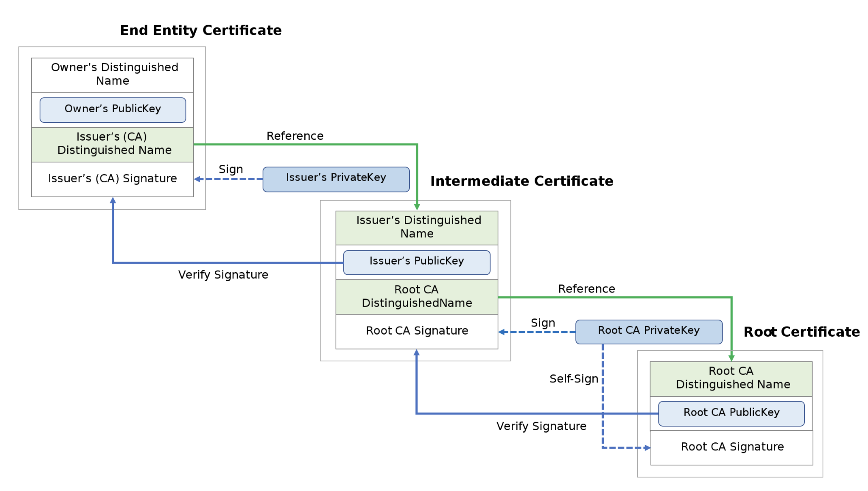Screen dimensions: 868x491
Task: Select the Root CA PublicKey box
Action: 731,413
